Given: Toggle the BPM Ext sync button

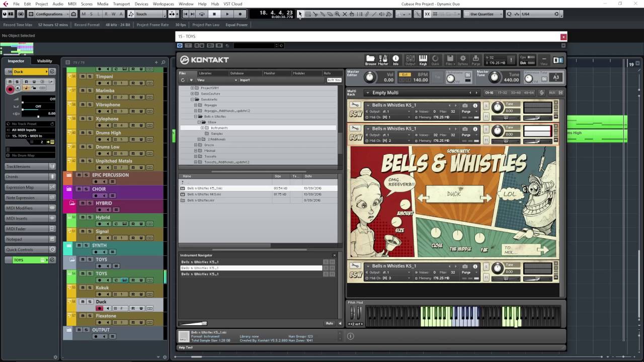Looking at the screenshot, I should (405, 74).
